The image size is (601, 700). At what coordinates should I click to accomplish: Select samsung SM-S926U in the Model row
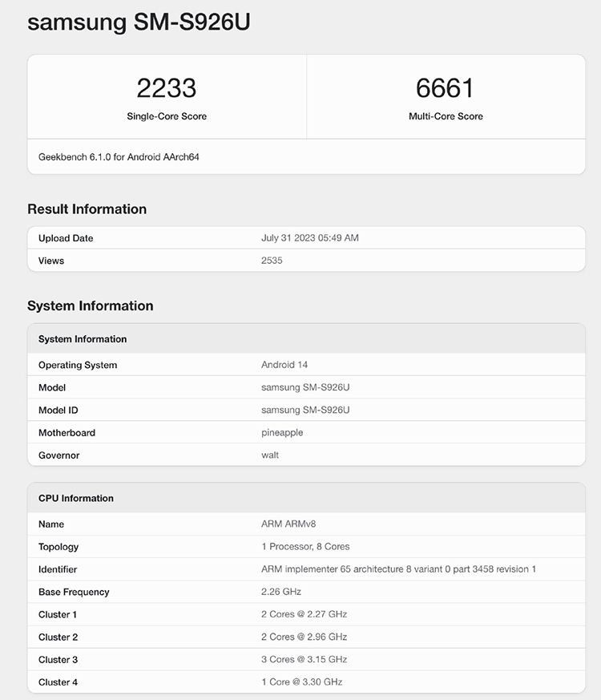305,387
